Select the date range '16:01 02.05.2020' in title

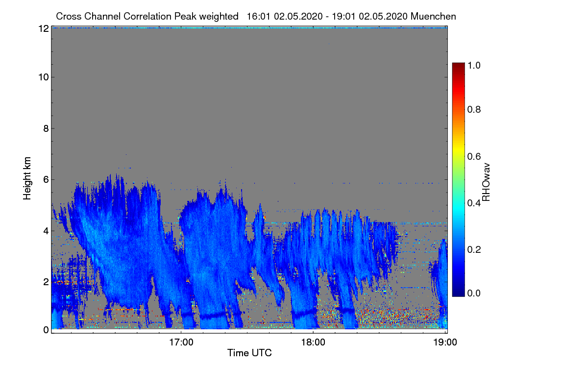[284, 16]
